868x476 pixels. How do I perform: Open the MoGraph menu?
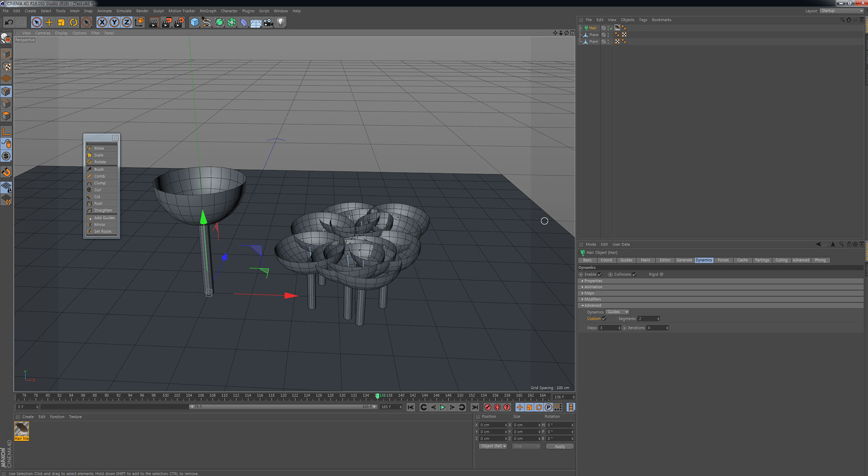coord(208,11)
